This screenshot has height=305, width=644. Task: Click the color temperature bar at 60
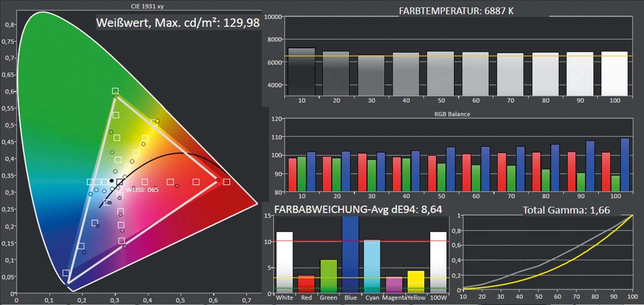point(475,74)
